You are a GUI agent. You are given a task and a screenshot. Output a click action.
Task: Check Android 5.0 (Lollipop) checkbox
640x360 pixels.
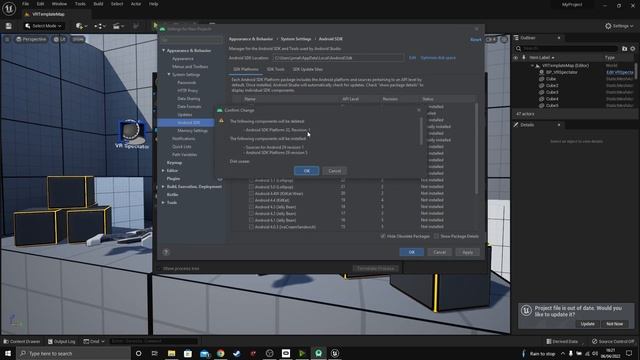pyautogui.click(x=251, y=187)
